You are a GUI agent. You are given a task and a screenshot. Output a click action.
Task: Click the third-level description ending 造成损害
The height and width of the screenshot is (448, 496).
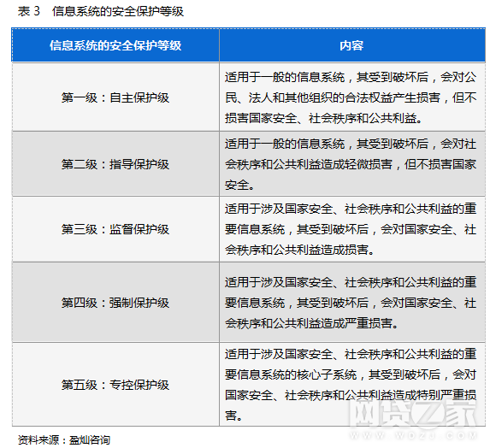[351, 229]
